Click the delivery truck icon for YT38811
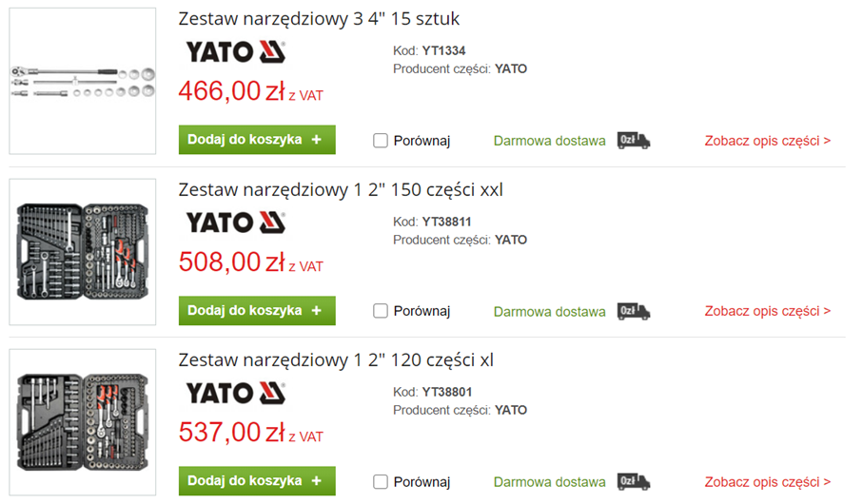This screenshot has height=504, width=863. point(634,311)
